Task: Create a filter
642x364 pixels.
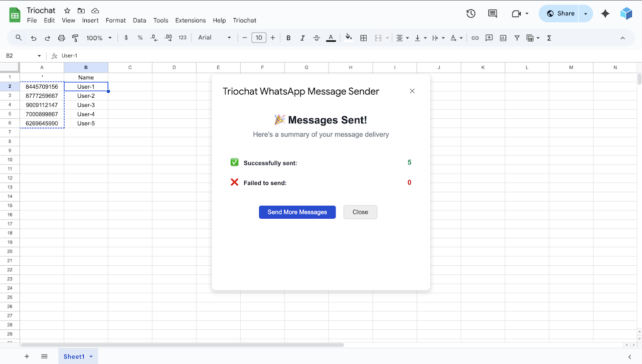Action: tap(517, 38)
